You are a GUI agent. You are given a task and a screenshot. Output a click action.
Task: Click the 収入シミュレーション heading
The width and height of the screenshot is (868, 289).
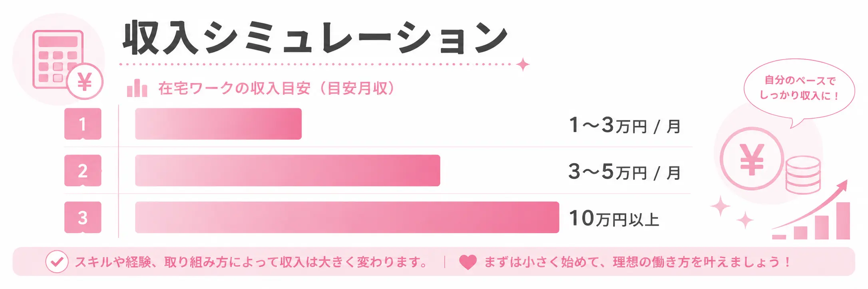point(315,38)
